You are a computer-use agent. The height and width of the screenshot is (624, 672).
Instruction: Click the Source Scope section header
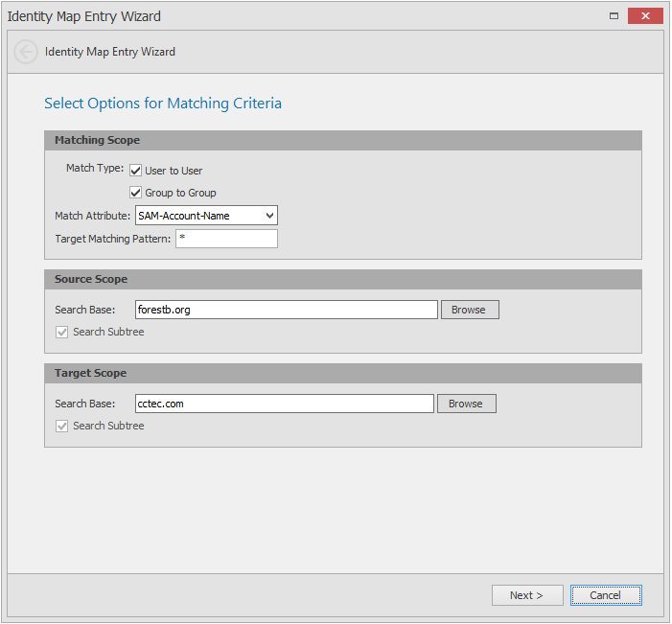(343, 280)
